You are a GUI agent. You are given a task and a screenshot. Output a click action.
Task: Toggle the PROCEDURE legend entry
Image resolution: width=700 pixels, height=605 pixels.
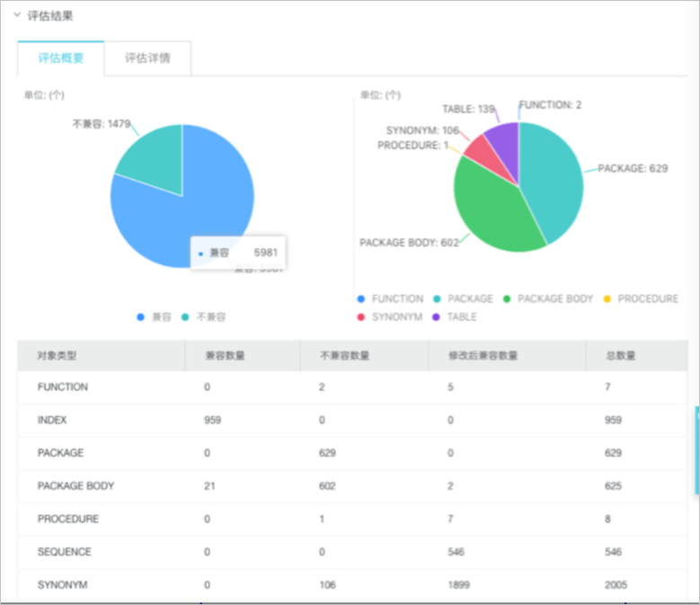click(x=641, y=298)
